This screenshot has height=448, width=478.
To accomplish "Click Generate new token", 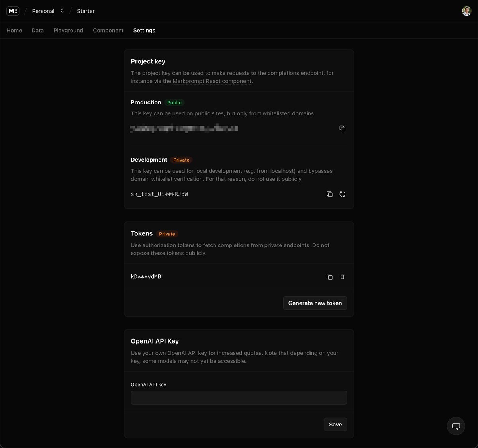I will pos(315,303).
